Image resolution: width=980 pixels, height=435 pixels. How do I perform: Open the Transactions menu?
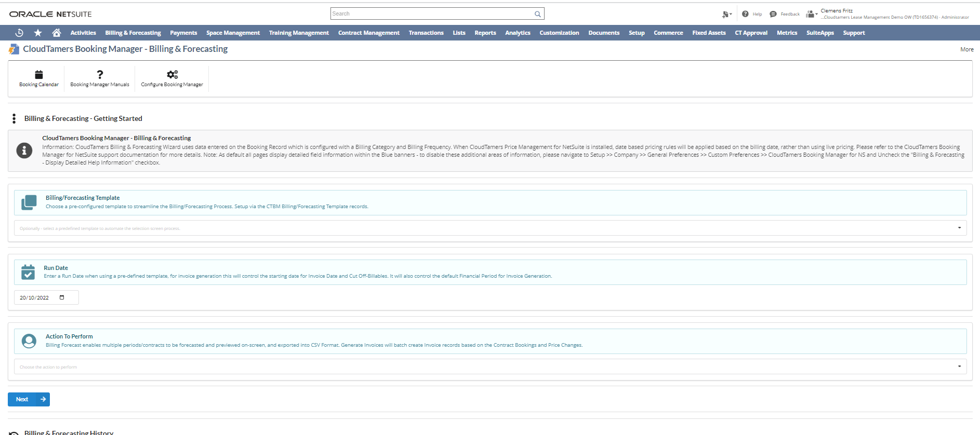[426, 33]
